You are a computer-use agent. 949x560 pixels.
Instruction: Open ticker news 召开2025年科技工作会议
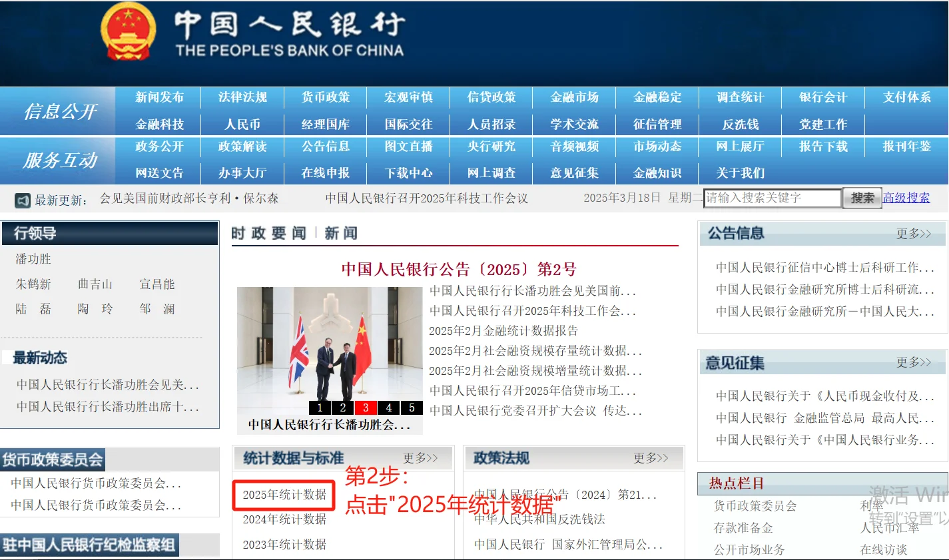click(427, 198)
